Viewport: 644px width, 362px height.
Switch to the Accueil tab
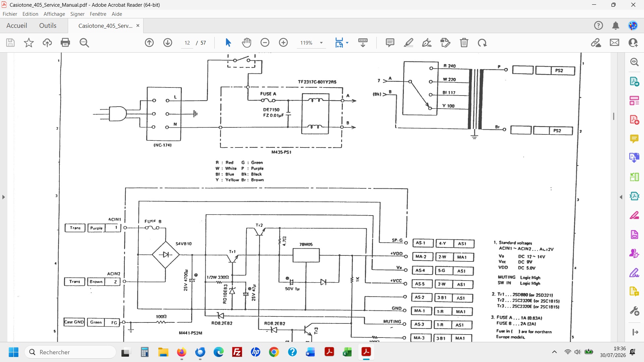[17, 25]
